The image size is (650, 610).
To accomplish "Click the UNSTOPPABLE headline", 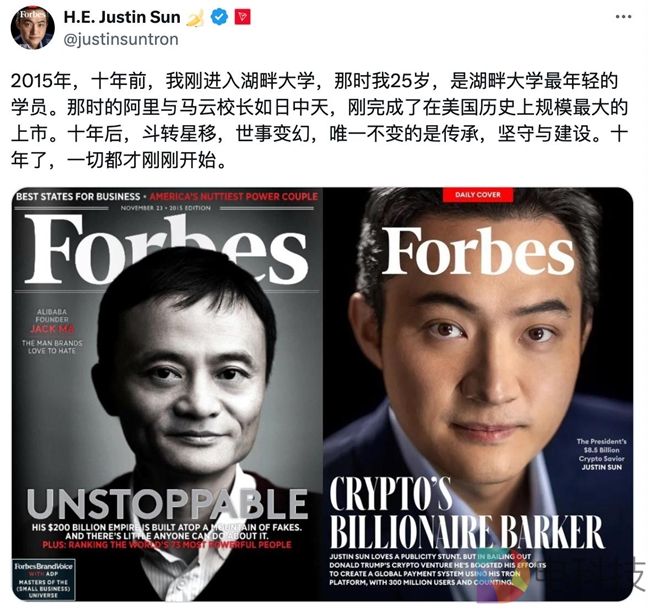I will tap(167, 503).
